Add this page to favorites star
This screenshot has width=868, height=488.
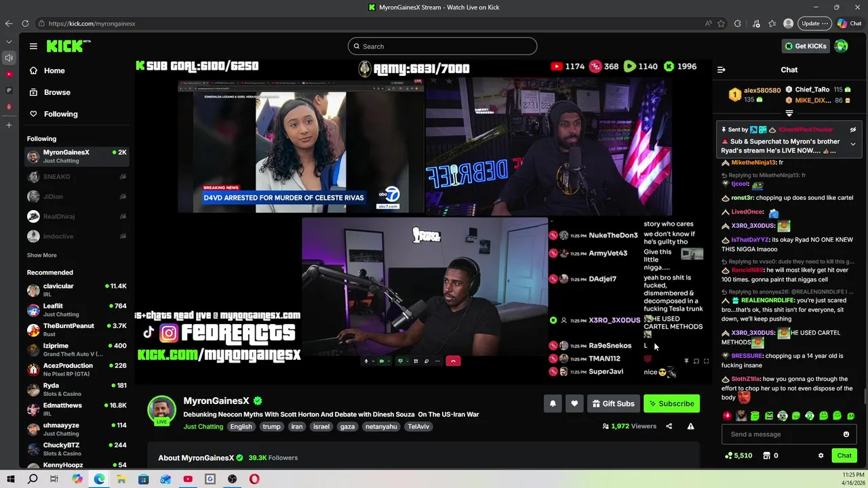(722, 23)
